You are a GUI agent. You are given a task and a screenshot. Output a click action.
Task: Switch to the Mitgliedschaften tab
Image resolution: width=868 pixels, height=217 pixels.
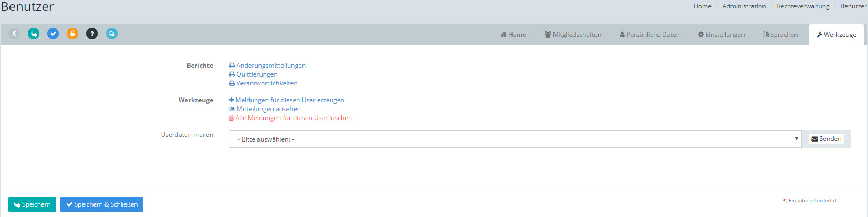[x=572, y=35]
